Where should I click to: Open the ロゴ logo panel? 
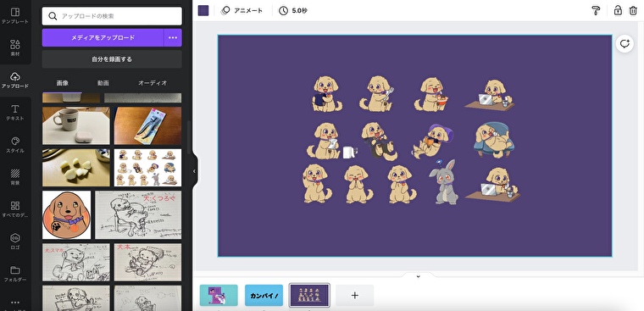[x=15, y=242]
